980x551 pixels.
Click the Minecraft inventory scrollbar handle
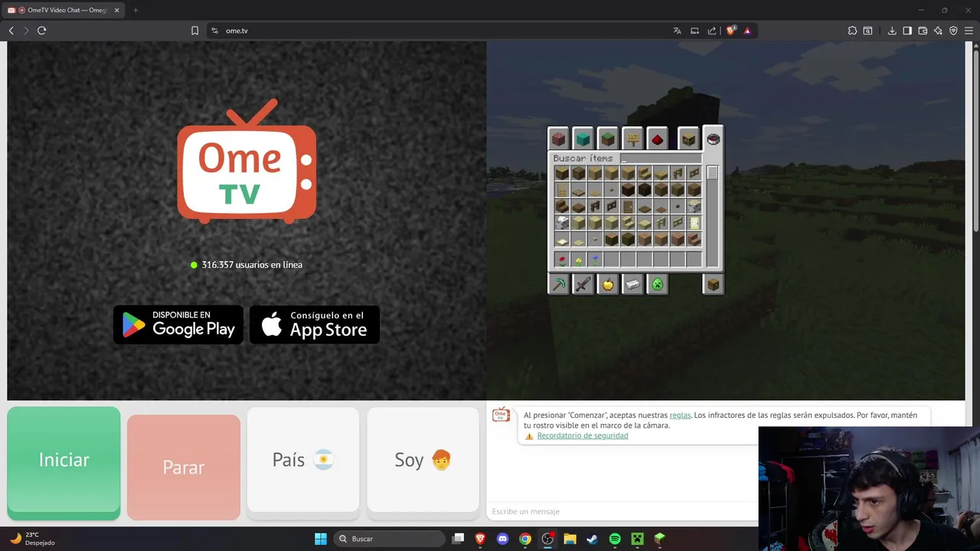[x=713, y=173]
